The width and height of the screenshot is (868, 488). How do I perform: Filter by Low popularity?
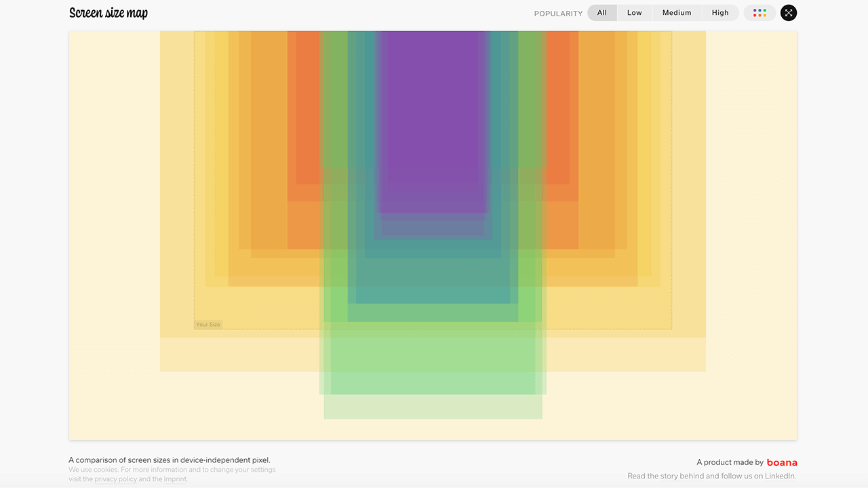pyautogui.click(x=635, y=13)
